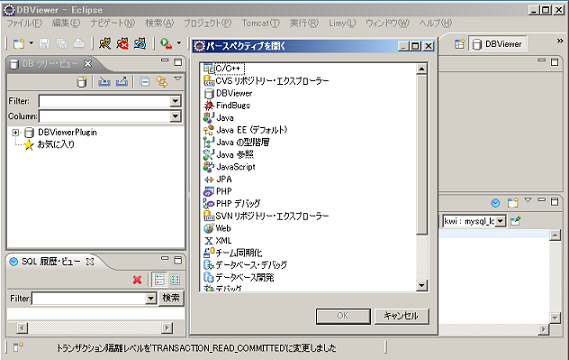Open the run tools dropdown arrow
The image size is (569, 360).
pos(179,43)
